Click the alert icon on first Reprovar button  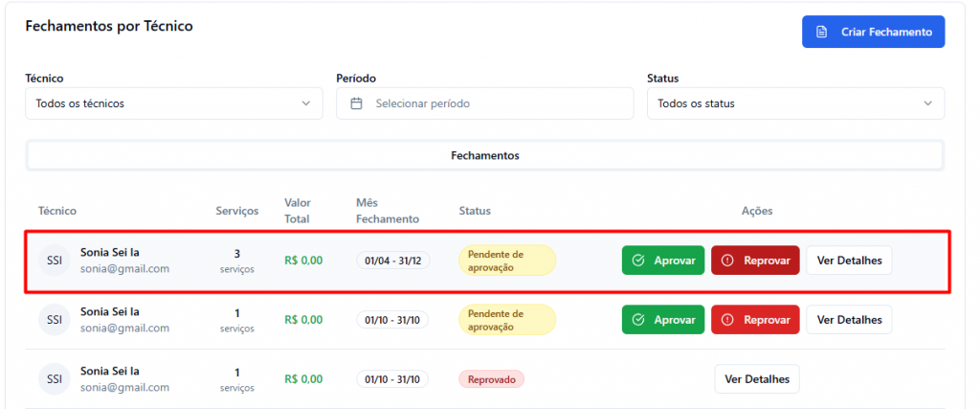tap(727, 261)
